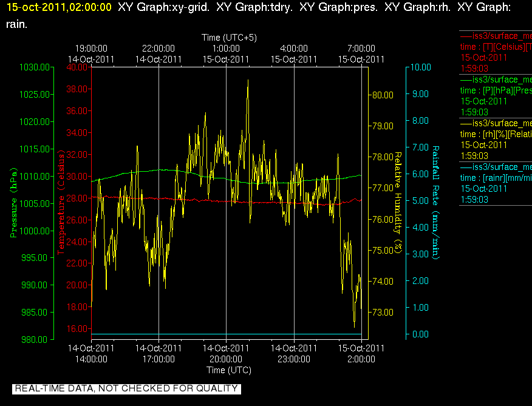The width and height of the screenshot is (532, 406).
Task: Click the '19:00:00 14-Oct-2011' top axis label
Action: [91, 54]
